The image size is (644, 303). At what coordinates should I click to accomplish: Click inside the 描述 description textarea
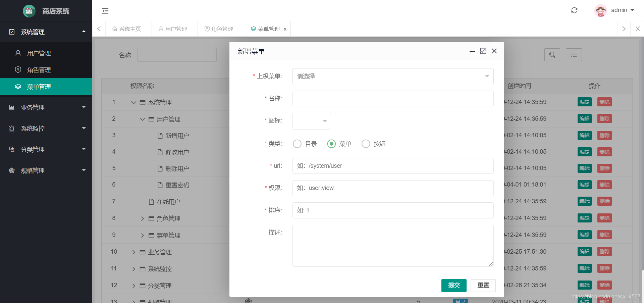tap(392, 246)
